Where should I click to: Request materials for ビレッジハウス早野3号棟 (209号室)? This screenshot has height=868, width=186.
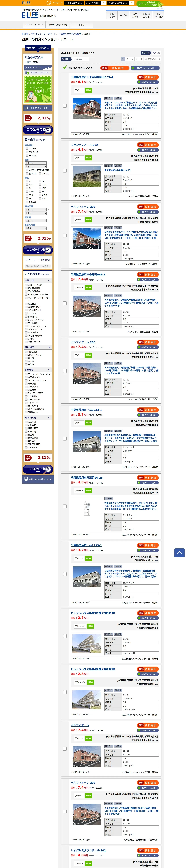[148, 613]
